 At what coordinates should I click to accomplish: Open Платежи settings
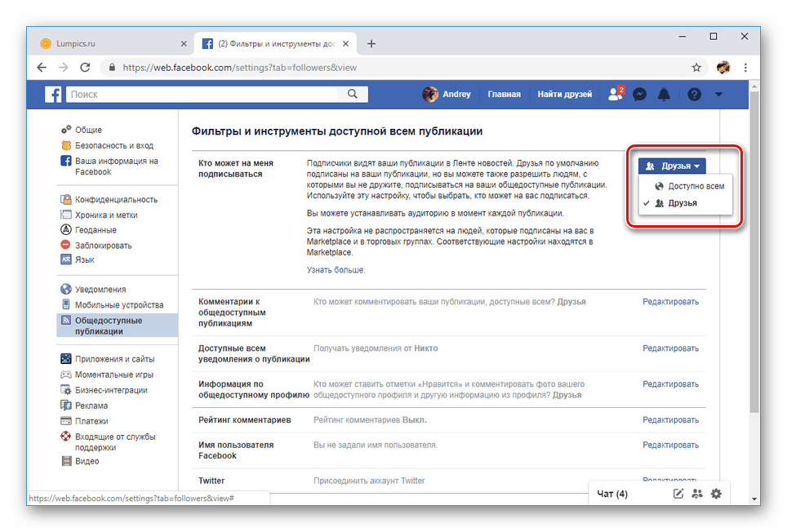pyautogui.click(x=91, y=421)
